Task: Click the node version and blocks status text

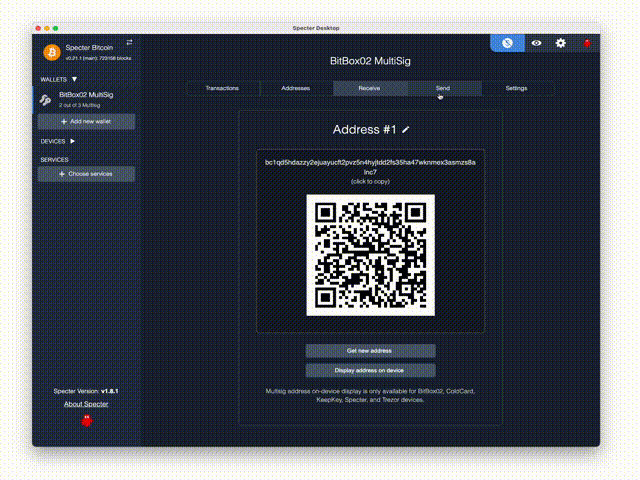Action: tap(98, 58)
